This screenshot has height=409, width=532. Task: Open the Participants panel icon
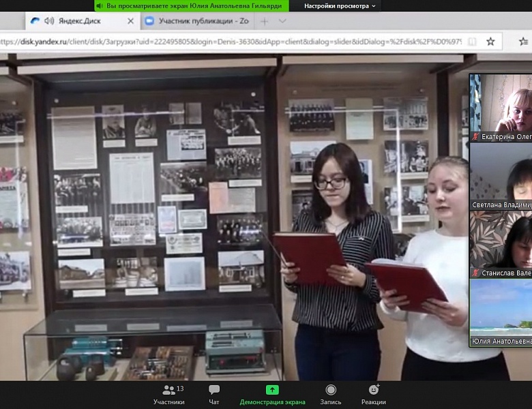pos(168,390)
